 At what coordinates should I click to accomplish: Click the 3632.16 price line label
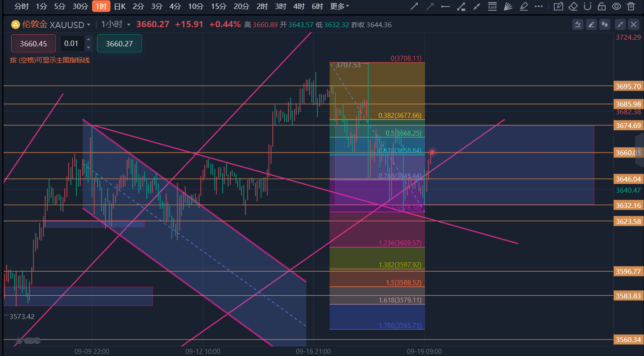tap(628, 205)
